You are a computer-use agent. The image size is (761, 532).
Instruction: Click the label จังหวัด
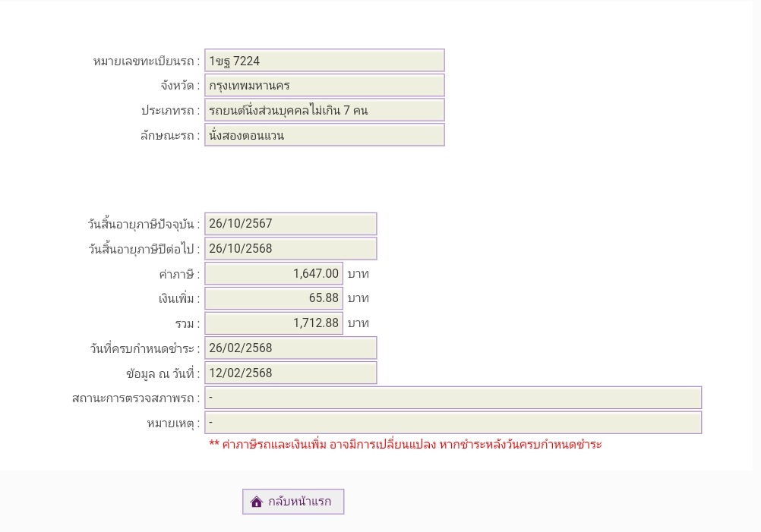coord(180,86)
